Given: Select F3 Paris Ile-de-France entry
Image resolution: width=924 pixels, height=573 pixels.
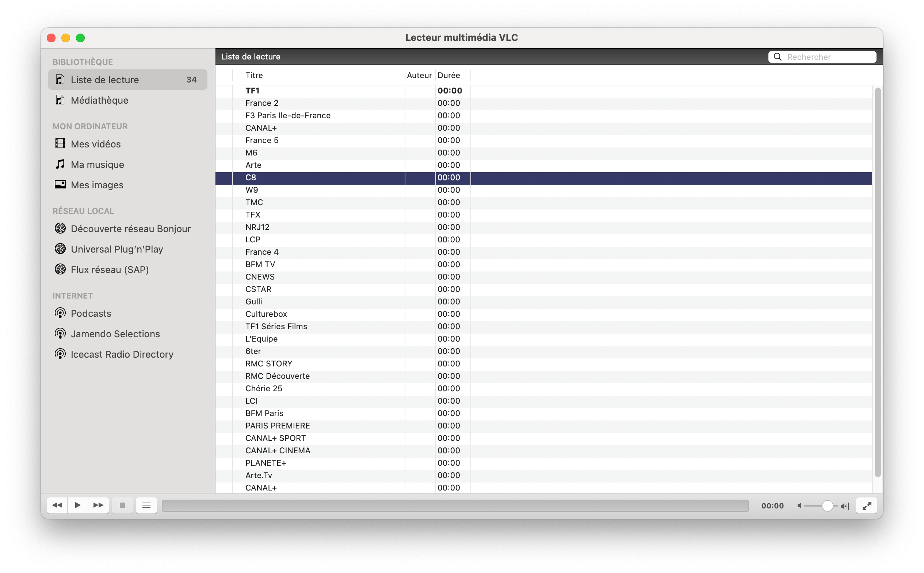Looking at the screenshot, I should (x=544, y=116).
